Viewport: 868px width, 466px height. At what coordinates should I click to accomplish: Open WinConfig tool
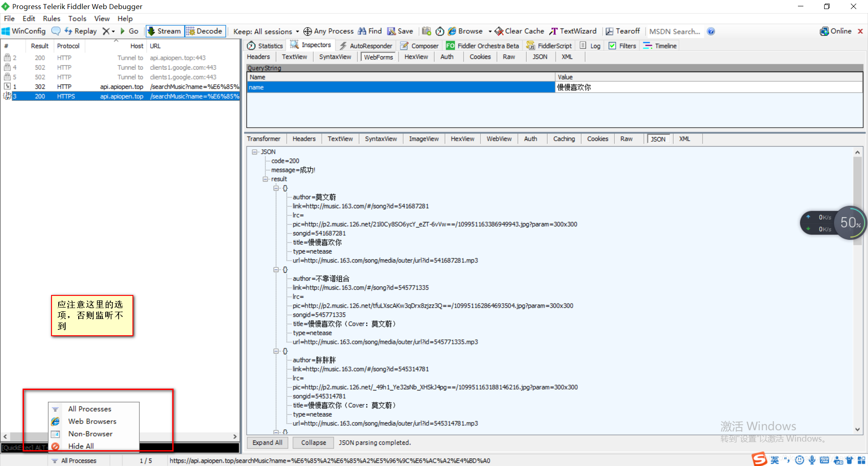click(x=24, y=31)
